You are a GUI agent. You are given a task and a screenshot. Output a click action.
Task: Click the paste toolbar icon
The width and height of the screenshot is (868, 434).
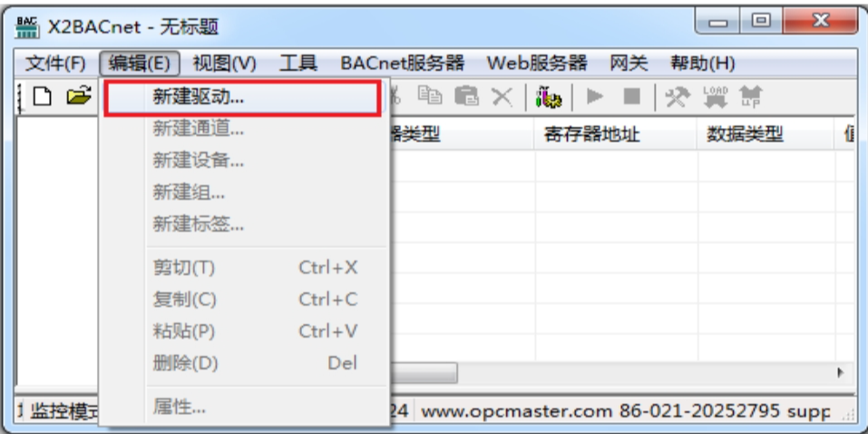click(x=466, y=96)
